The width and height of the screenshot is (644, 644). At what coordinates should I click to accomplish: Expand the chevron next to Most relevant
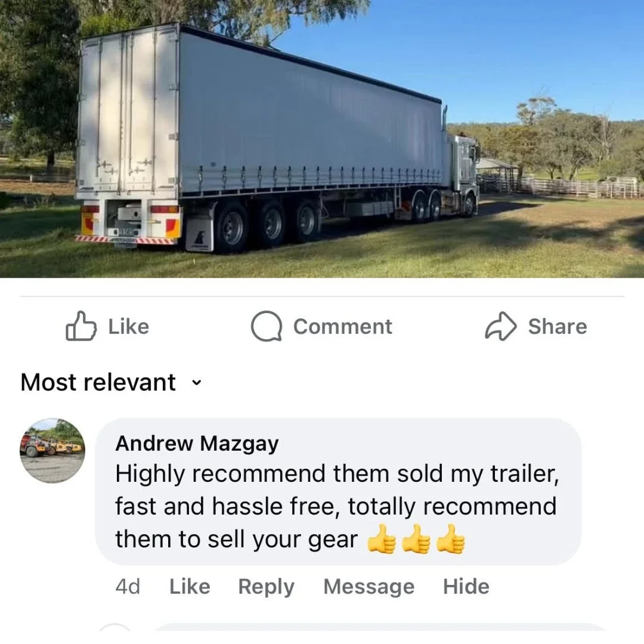[197, 382]
